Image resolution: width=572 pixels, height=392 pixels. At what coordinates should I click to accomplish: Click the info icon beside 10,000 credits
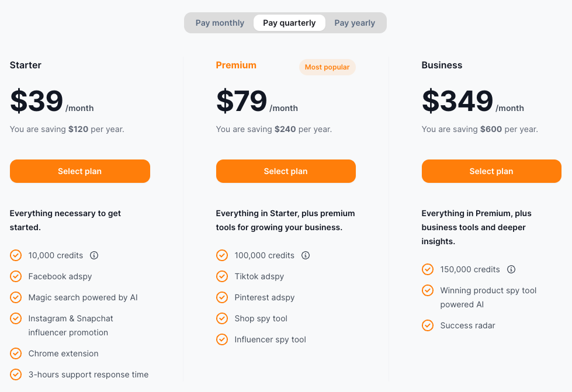(95, 255)
